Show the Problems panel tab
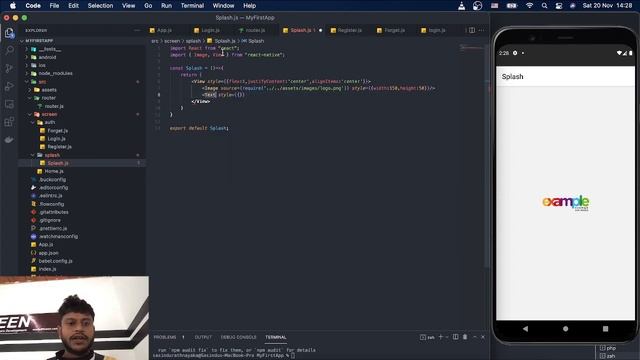640x360 pixels. (165, 337)
